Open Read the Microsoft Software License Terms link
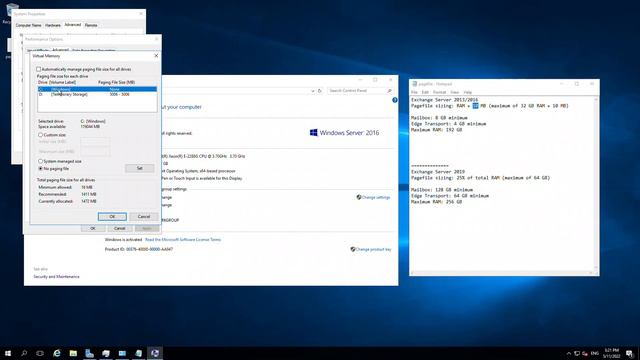Screen dimensions: 640x360 tap(183, 240)
